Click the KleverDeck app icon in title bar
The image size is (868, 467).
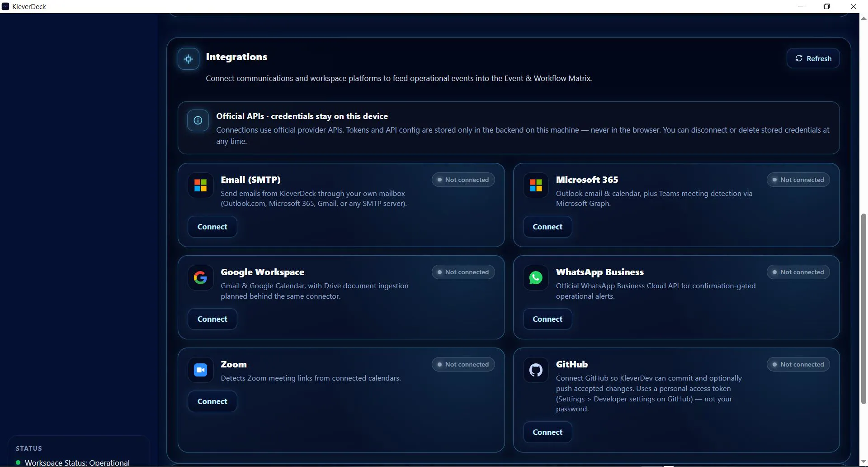coord(5,6)
